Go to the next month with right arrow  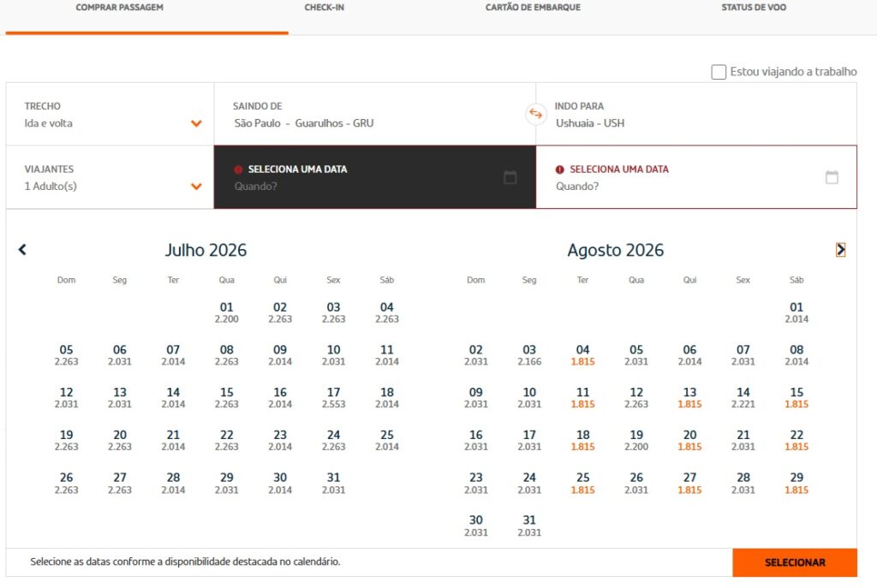[x=840, y=250]
